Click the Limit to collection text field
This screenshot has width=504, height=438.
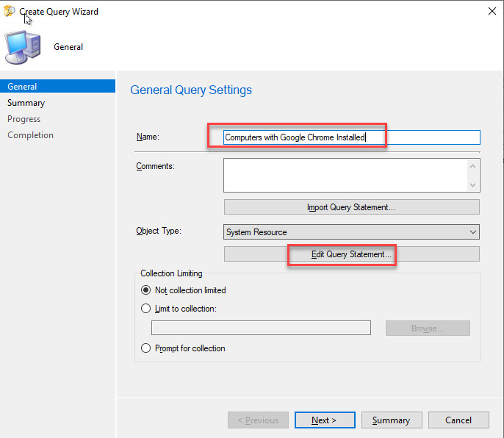coord(261,328)
